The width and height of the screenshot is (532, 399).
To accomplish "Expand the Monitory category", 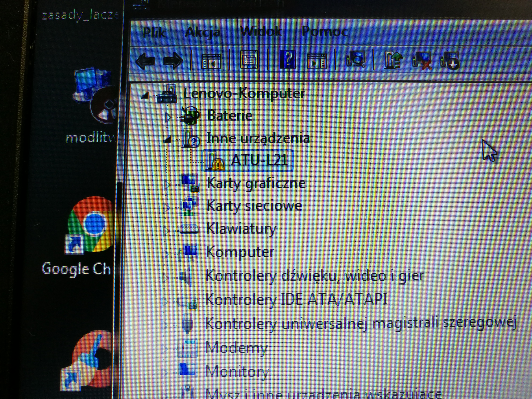I will coord(165,373).
